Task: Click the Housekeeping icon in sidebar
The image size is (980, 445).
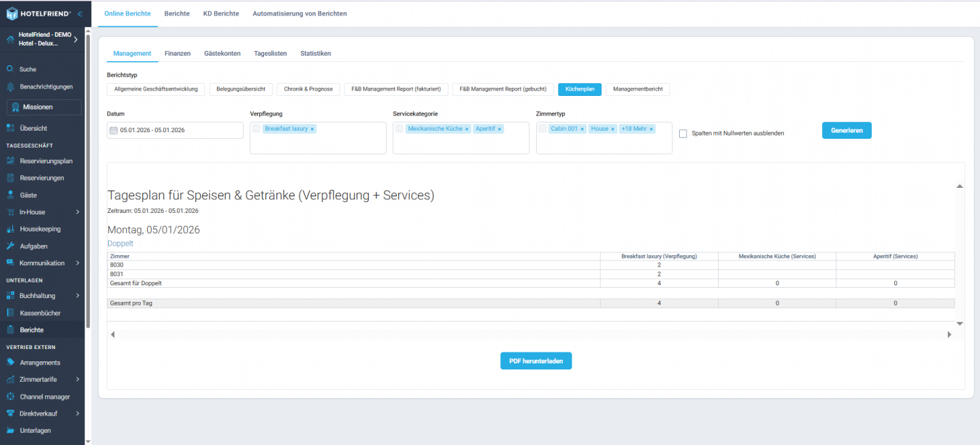Action: (10, 229)
